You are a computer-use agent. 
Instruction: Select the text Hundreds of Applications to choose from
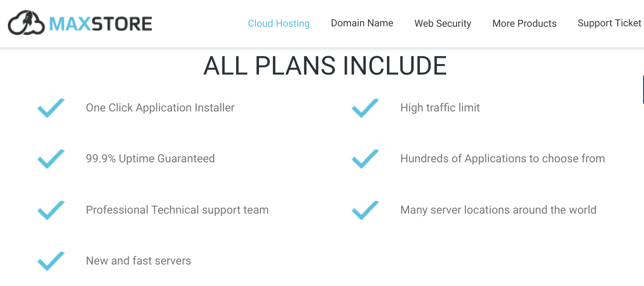click(503, 159)
